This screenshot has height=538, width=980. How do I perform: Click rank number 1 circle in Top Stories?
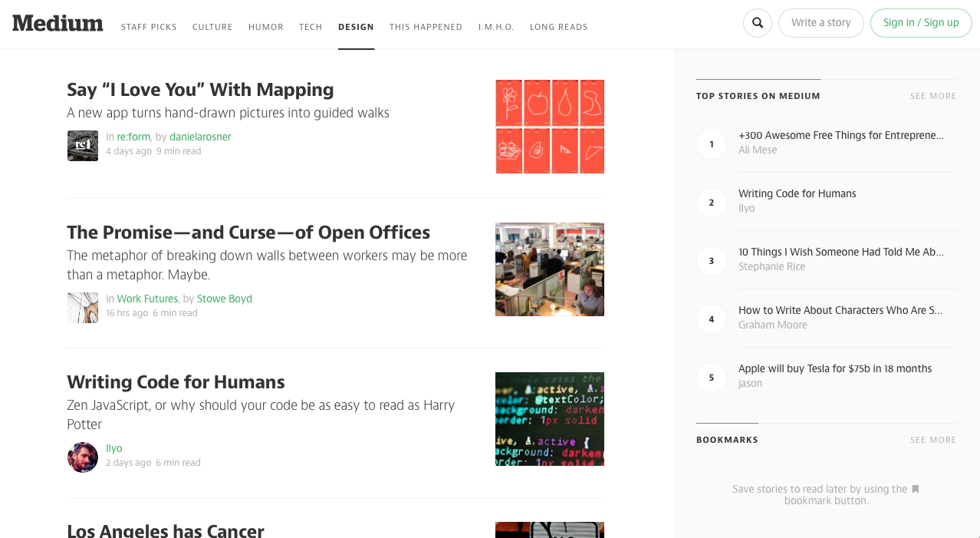tap(712, 144)
